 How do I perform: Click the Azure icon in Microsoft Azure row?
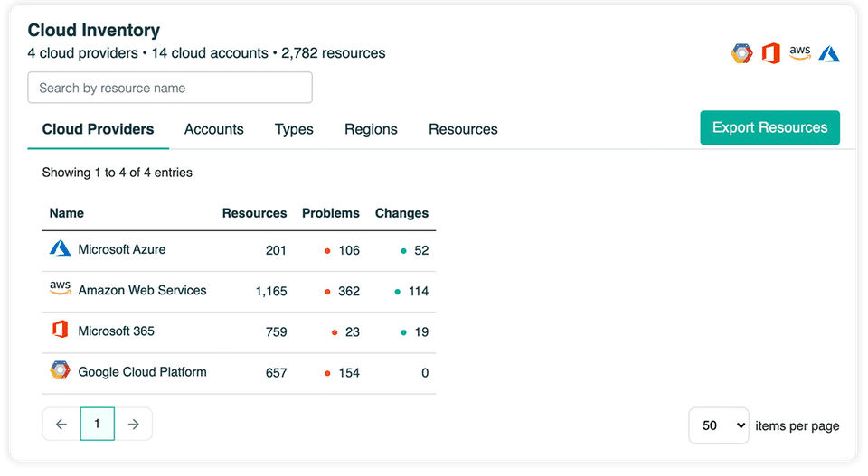tap(60, 248)
